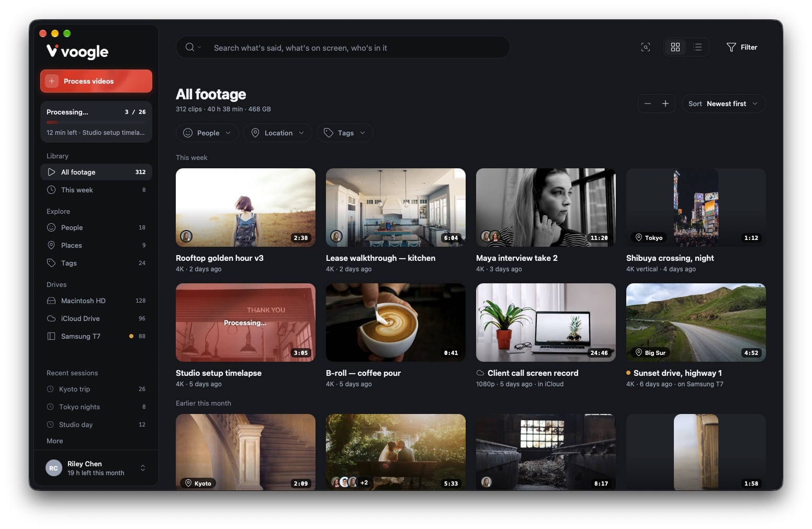Image resolution: width=812 pixels, height=529 pixels.
Task: Click the Places pin icon in sidebar
Action: [x=51, y=245]
